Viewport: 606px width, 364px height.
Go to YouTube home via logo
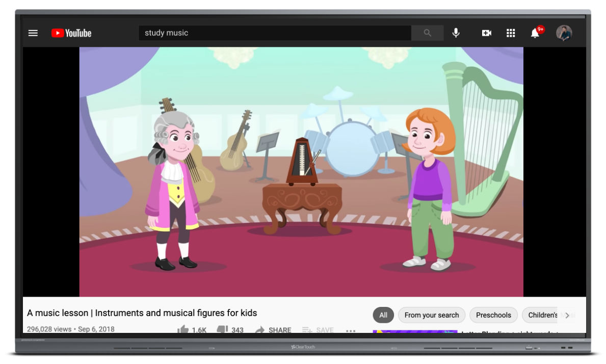coord(71,33)
